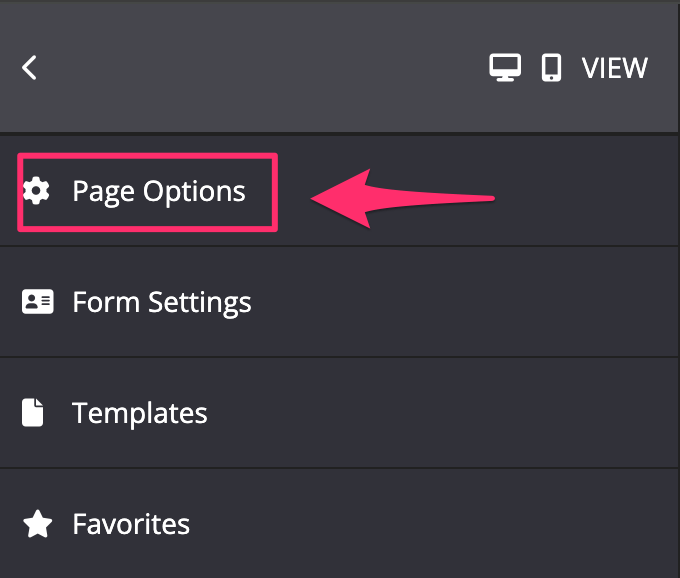Open the Form Settings menu item
The height and width of the screenshot is (578, 680).
point(340,302)
